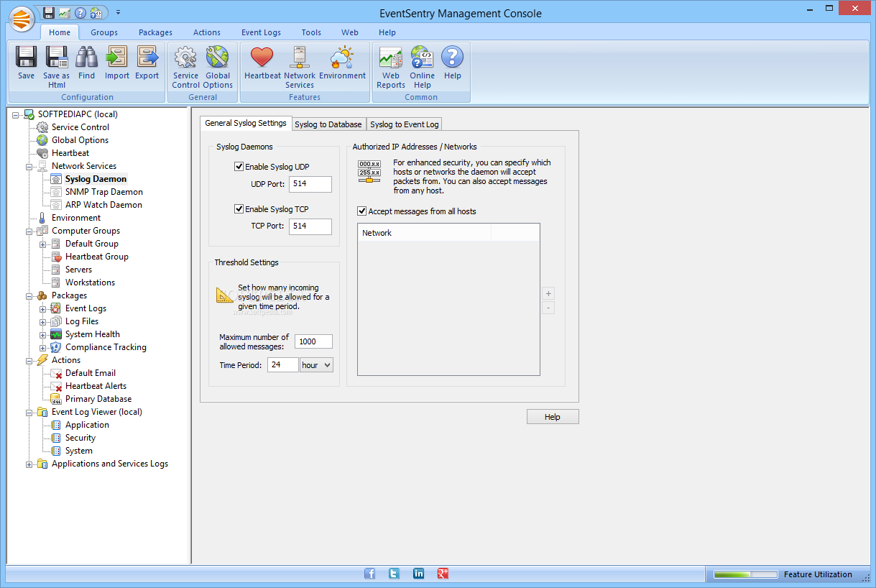Click the plus button beside Network list
Viewport: 876px width, 588px height.
(548, 293)
